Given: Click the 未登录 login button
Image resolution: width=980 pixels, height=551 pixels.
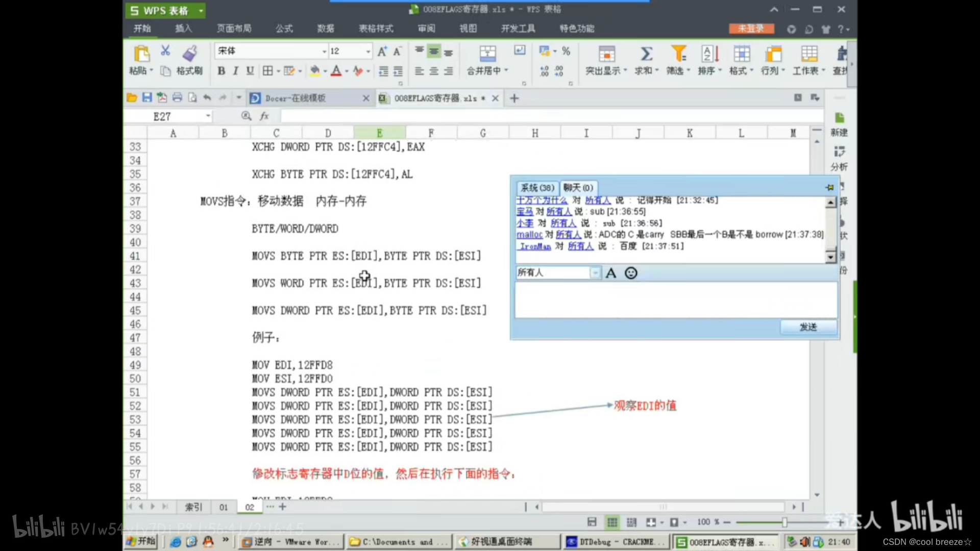Looking at the screenshot, I should pos(751,29).
